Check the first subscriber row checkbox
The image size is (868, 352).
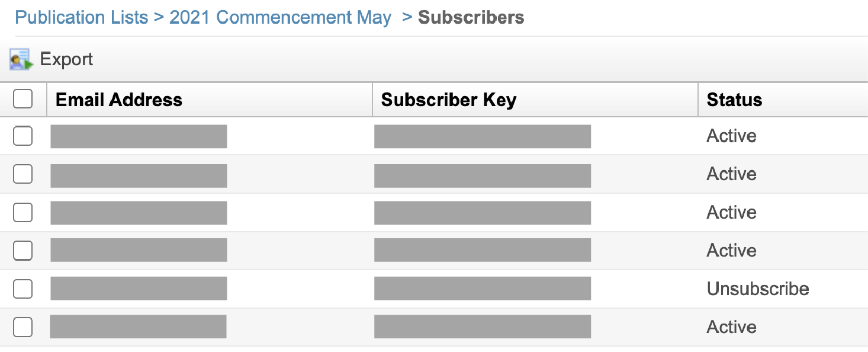tap(22, 136)
